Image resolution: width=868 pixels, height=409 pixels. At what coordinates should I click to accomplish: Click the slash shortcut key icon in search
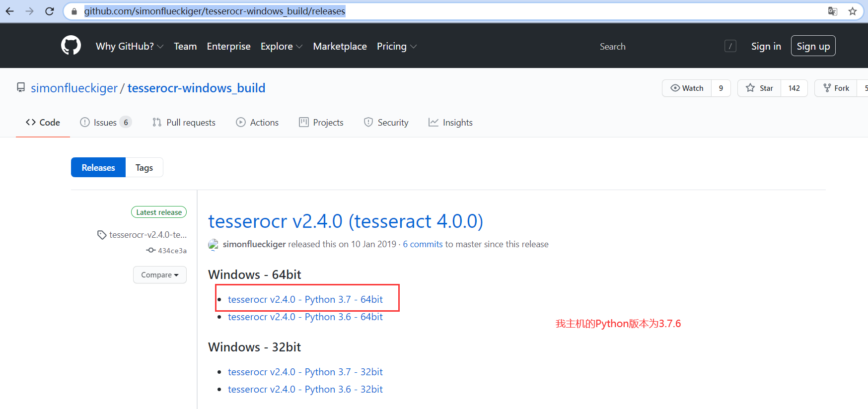tap(730, 46)
